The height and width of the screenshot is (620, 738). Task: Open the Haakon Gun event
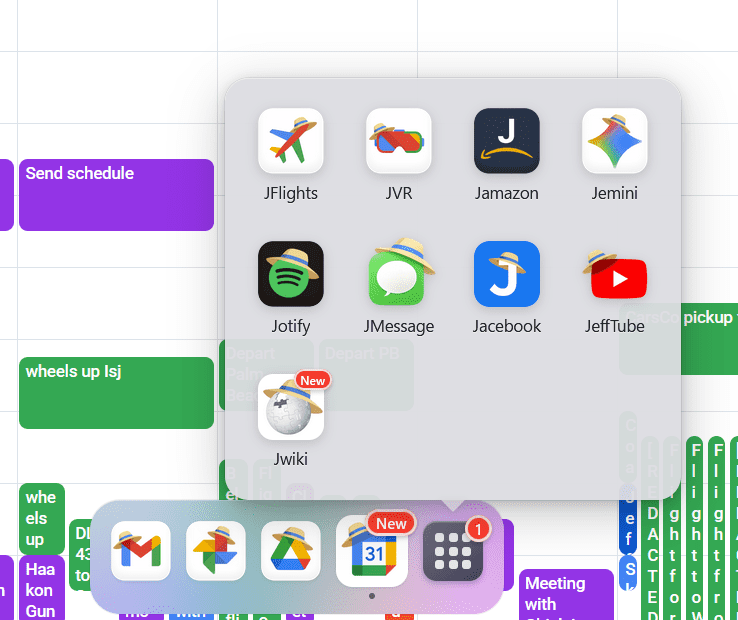click(x=42, y=588)
